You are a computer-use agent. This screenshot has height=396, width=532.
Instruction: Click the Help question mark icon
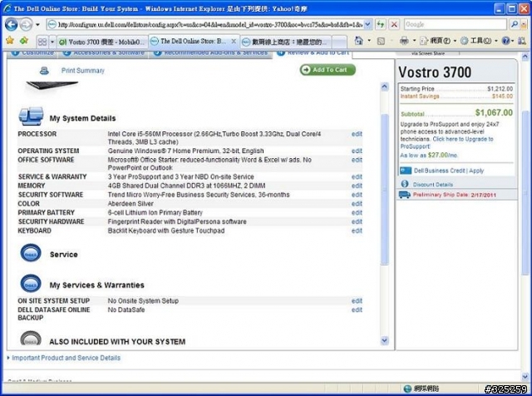(x=506, y=41)
